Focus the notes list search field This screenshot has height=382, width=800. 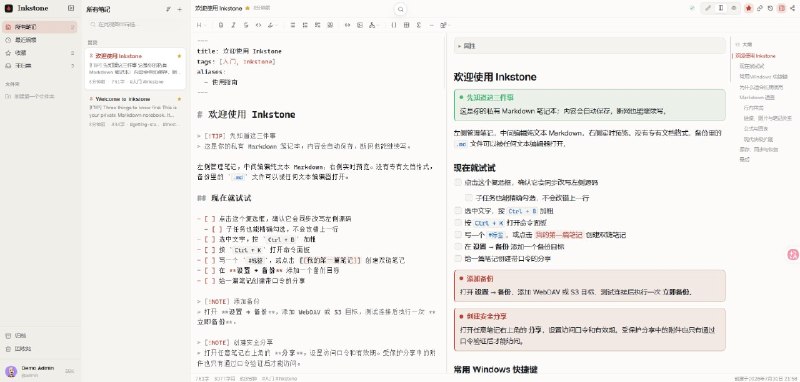(135, 24)
